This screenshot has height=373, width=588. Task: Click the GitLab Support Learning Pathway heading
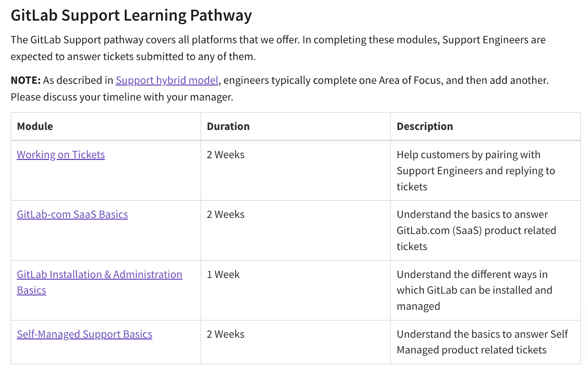pyautogui.click(x=131, y=15)
